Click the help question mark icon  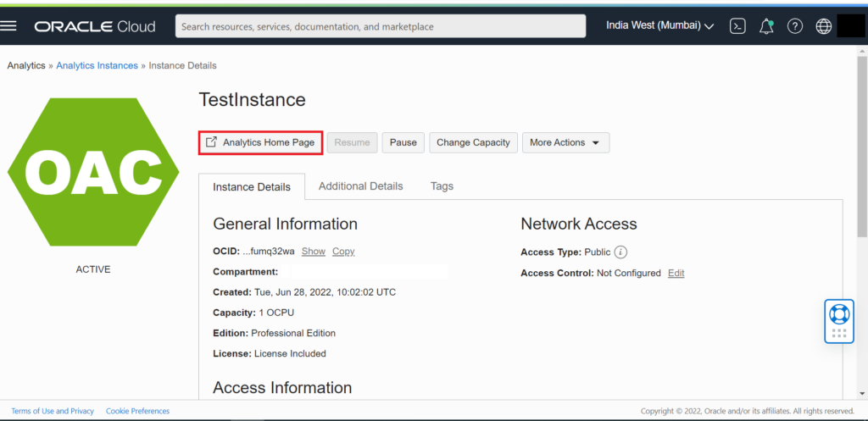click(794, 26)
